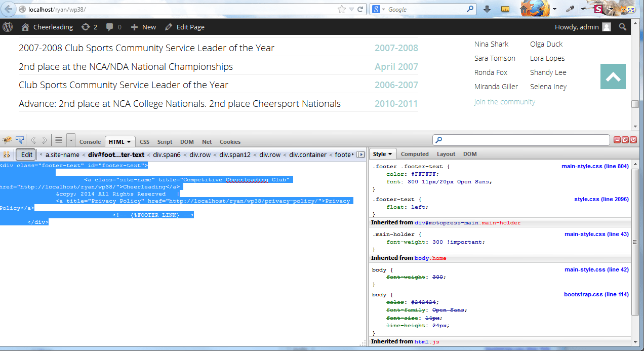Open main-style.css (line 804) source link
This screenshot has width=644, height=351.
(x=595, y=166)
